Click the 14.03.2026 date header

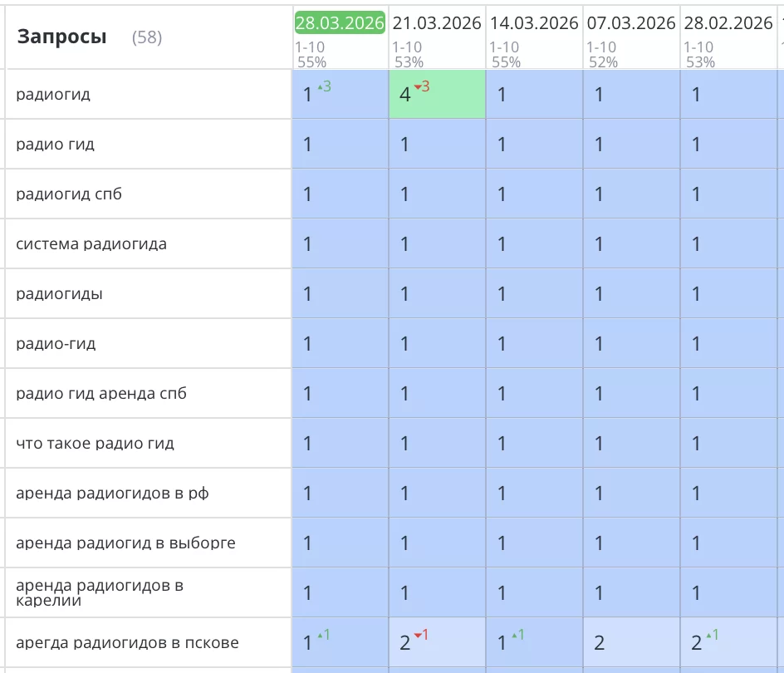[534, 23]
